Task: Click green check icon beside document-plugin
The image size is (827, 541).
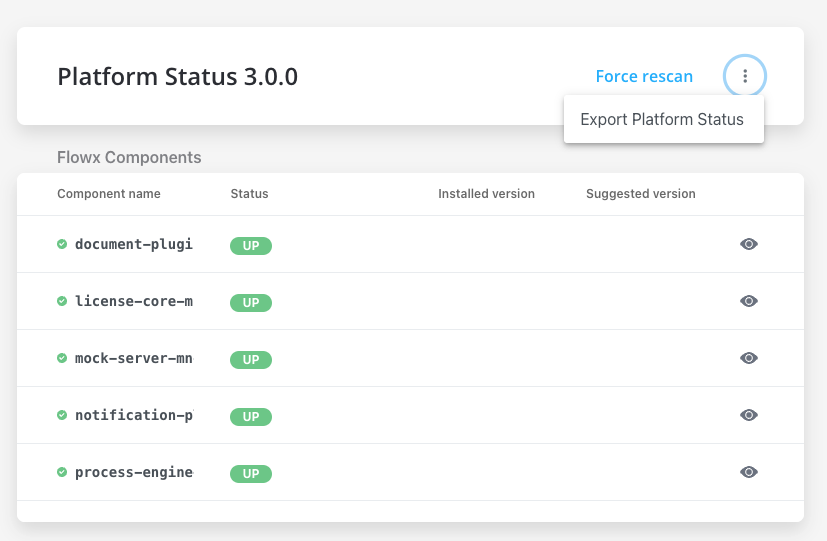Action: [62, 244]
